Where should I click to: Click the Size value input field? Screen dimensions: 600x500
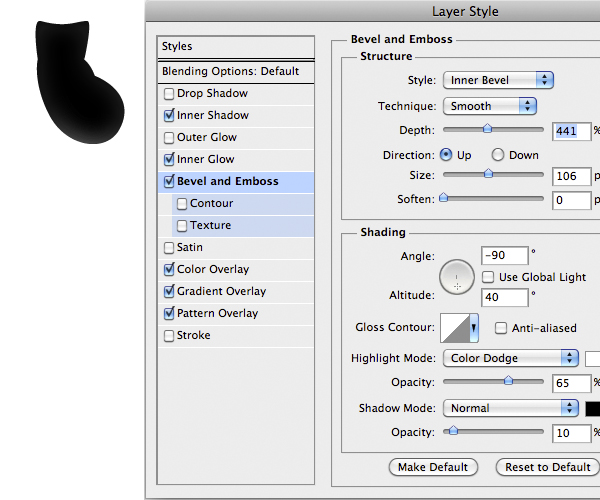point(570,177)
